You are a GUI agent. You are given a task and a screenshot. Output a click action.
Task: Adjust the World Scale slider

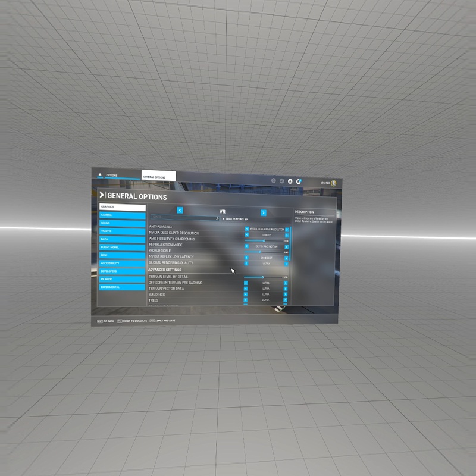click(264, 252)
